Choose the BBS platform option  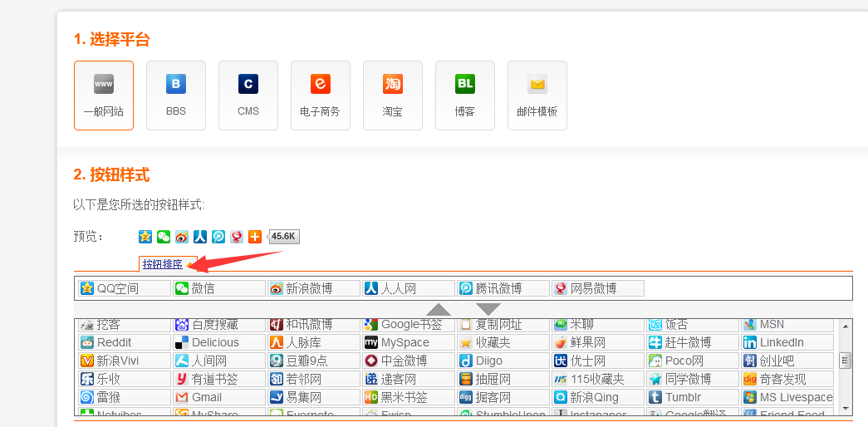pyautogui.click(x=175, y=96)
